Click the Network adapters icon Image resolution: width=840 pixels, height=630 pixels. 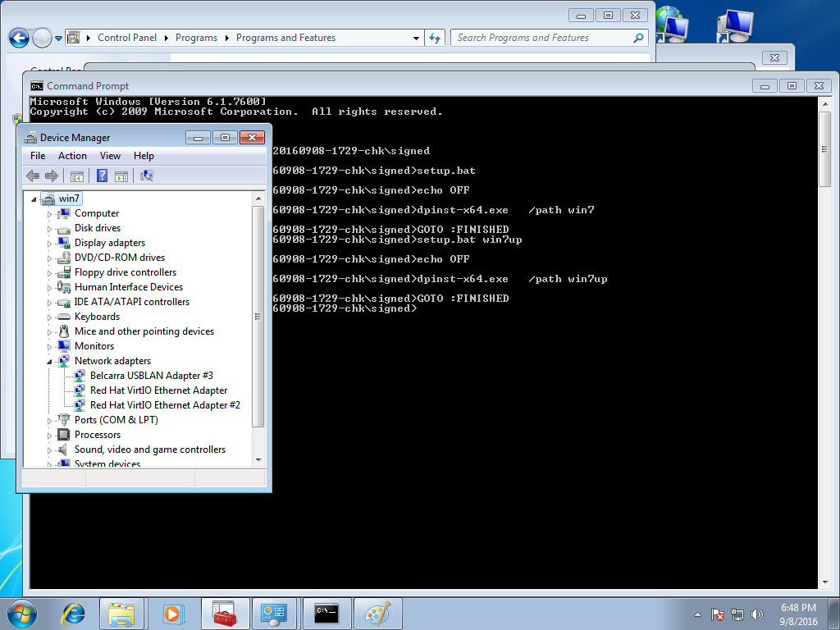[64, 361]
